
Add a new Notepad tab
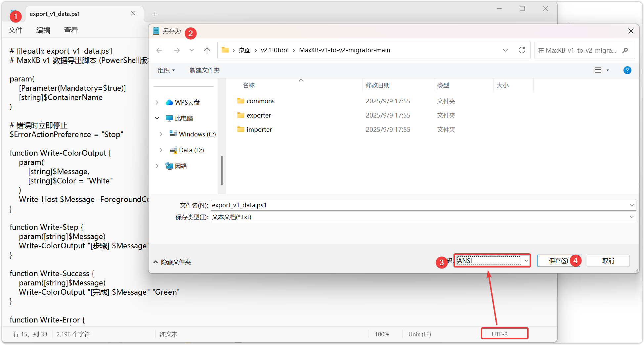(x=155, y=14)
